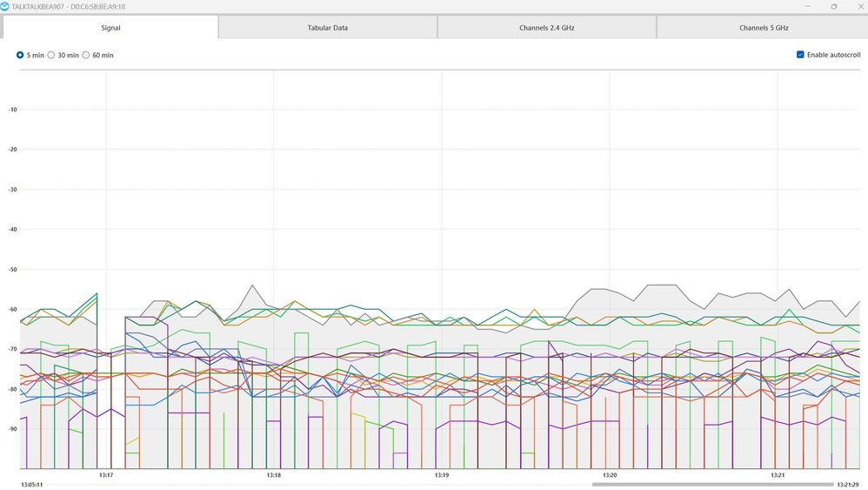Close the TALKTALKBEA907 window
This screenshot has height=490, width=868.
pyautogui.click(x=858, y=6)
